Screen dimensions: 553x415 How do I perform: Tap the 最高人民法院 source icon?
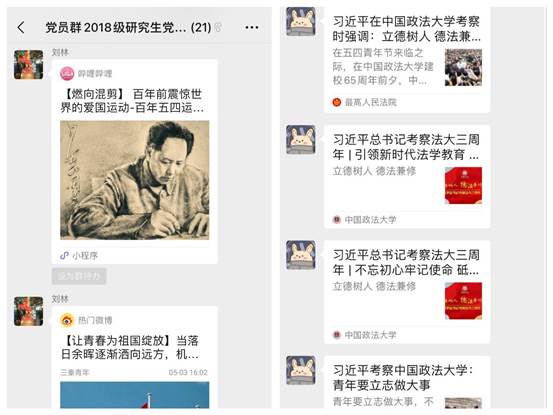337,102
